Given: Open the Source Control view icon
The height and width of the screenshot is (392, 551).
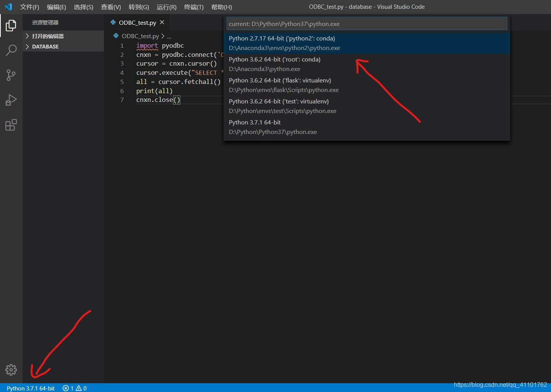Looking at the screenshot, I should tap(11, 75).
